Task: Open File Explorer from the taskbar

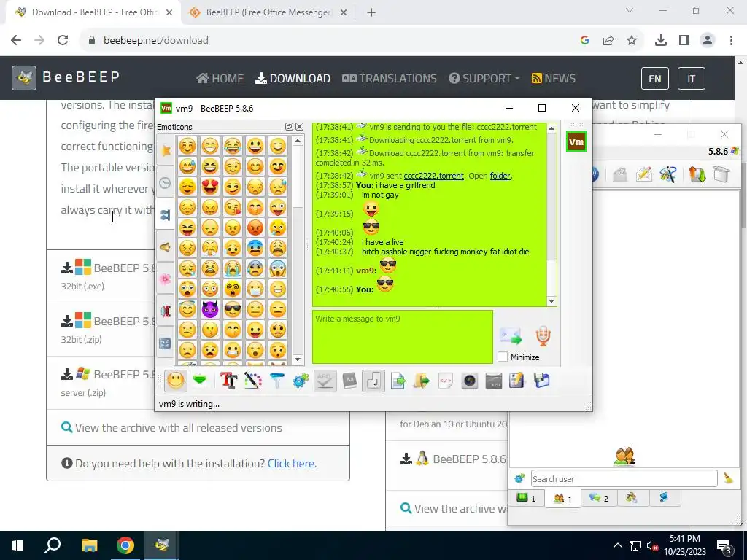Action: tap(89, 545)
